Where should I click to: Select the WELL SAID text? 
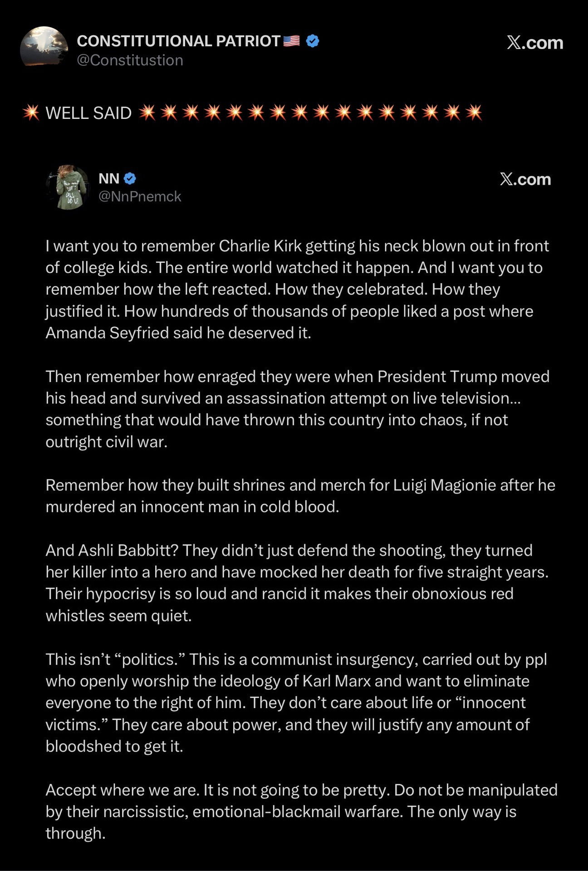click(x=88, y=113)
